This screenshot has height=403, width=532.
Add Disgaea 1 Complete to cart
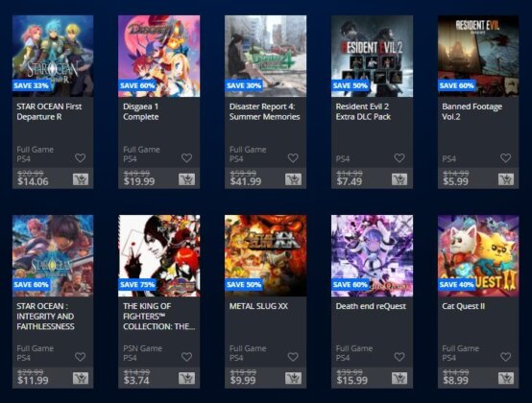pyautogui.click(x=187, y=179)
